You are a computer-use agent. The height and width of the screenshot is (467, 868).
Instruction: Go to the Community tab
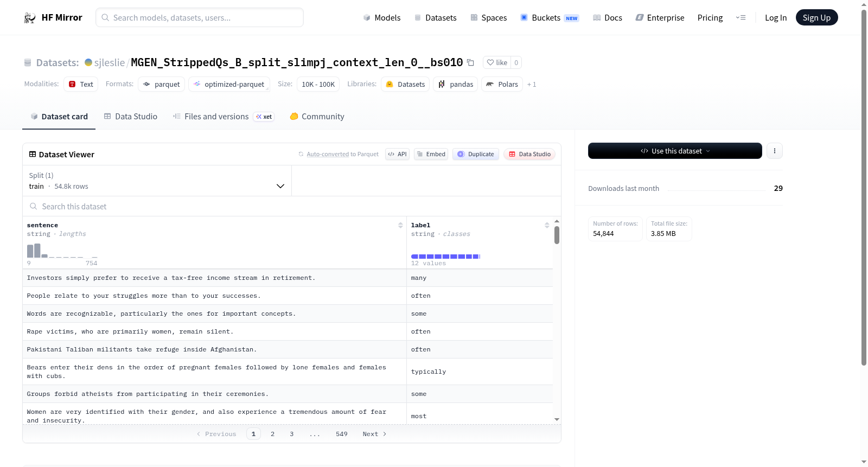point(317,117)
